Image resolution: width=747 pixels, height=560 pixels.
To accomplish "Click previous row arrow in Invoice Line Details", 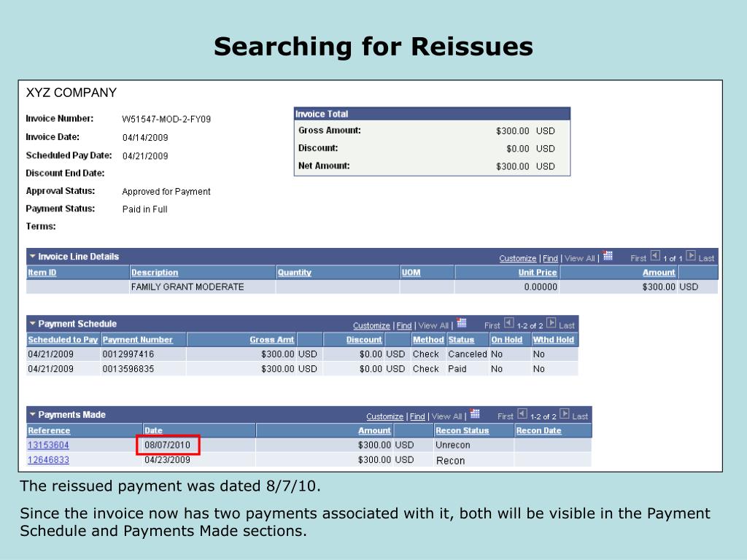I will tap(655, 257).
